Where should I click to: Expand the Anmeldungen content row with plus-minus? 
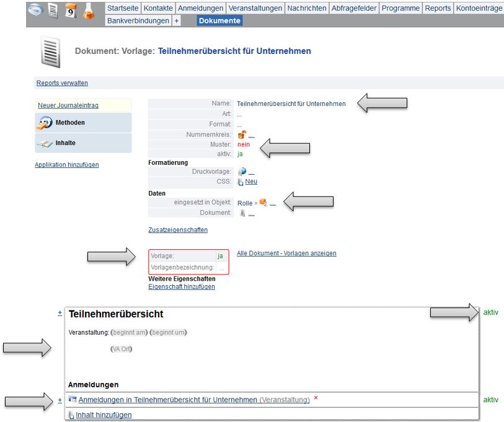60,400
